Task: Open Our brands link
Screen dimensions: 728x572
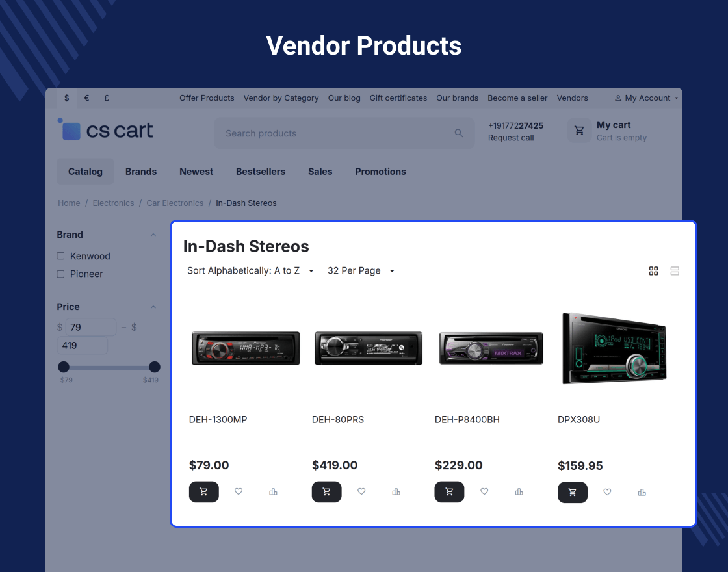Action: coord(458,98)
